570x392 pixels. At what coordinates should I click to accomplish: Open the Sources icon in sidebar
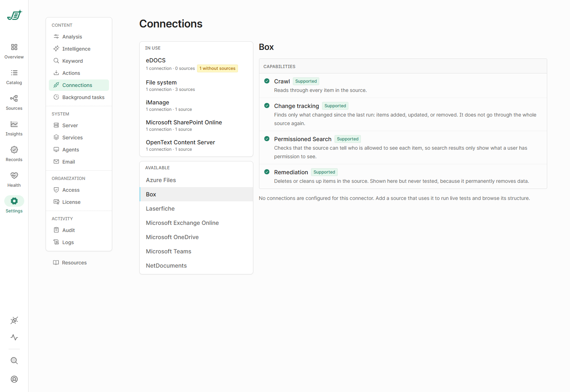tap(14, 98)
